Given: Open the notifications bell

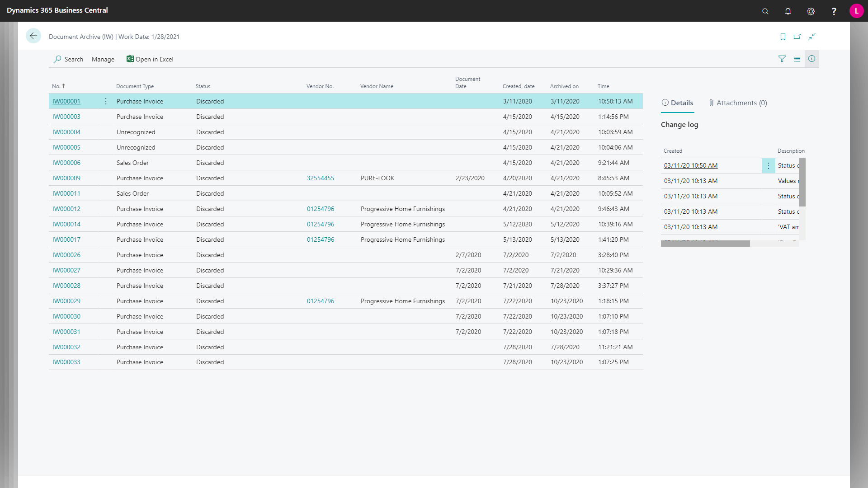Looking at the screenshot, I should coord(788,11).
